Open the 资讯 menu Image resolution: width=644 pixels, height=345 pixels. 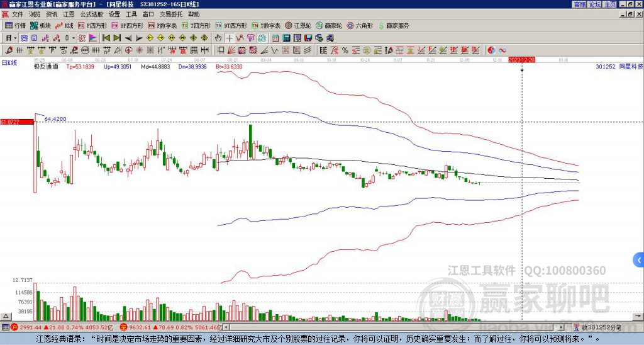tap(52, 14)
